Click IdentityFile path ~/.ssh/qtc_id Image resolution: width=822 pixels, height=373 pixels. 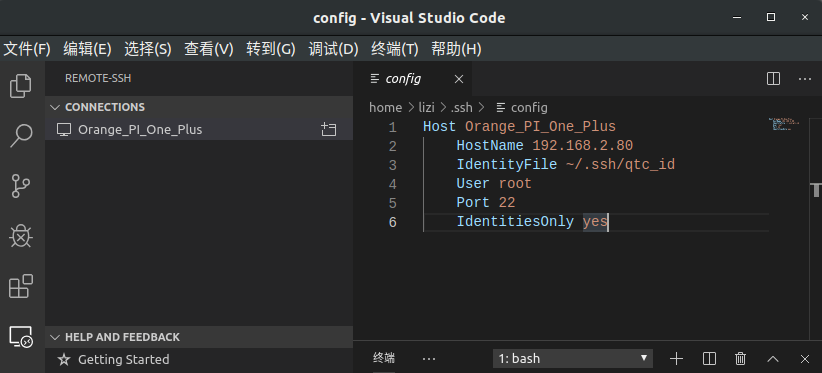[620, 165]
